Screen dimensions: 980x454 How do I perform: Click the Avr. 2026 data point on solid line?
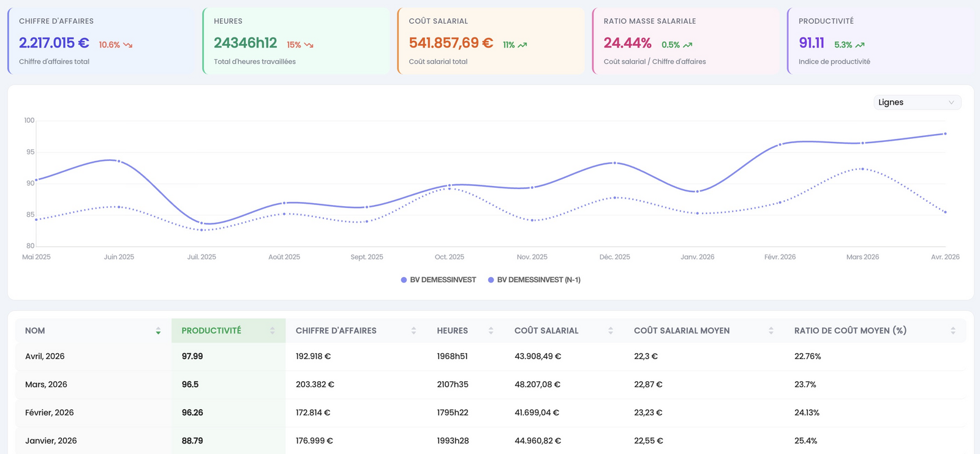945,133
